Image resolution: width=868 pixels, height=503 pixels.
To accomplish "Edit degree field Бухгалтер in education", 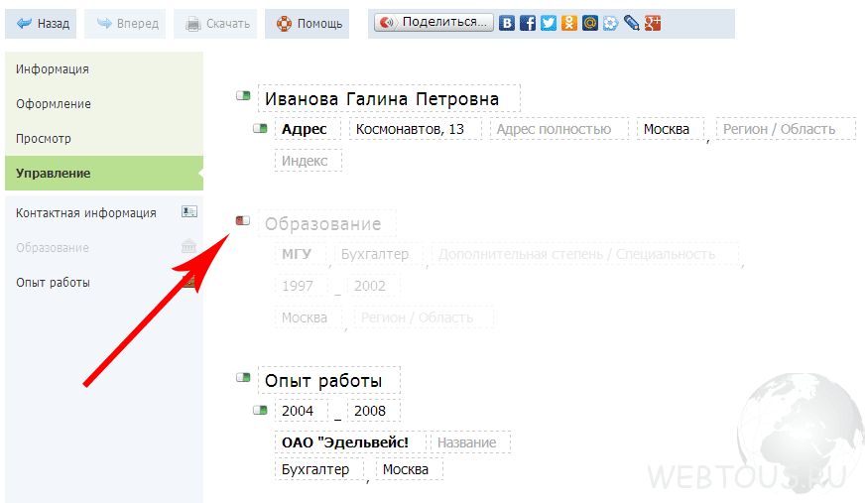I will tap(379, 254).
